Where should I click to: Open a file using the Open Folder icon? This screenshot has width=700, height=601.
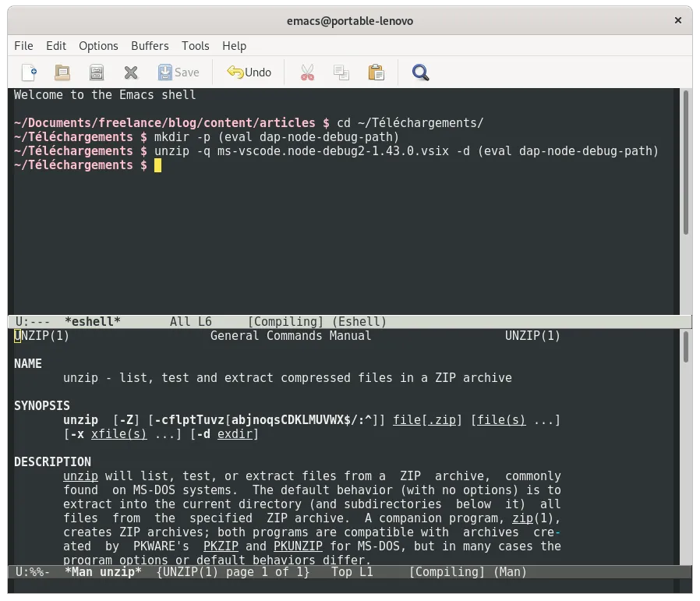[62, 72]
